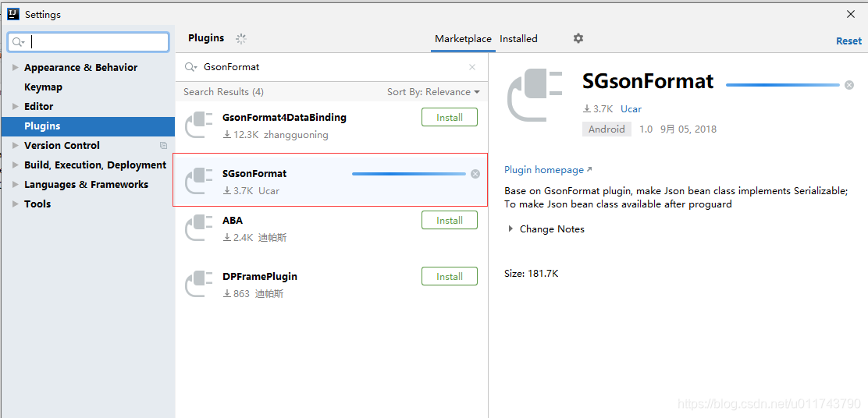Click the plugin description text

click(x=676, y=197)
